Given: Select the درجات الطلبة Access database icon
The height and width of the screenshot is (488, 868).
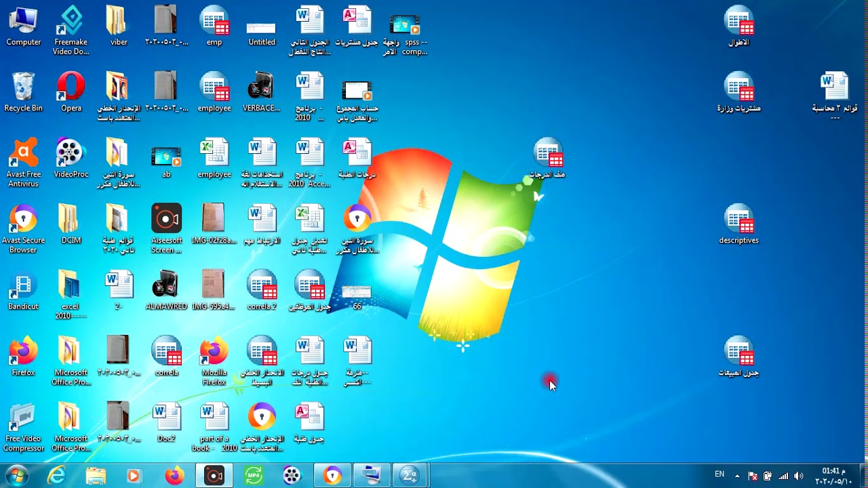Looking at the screenshot, I should pos(357,158).
